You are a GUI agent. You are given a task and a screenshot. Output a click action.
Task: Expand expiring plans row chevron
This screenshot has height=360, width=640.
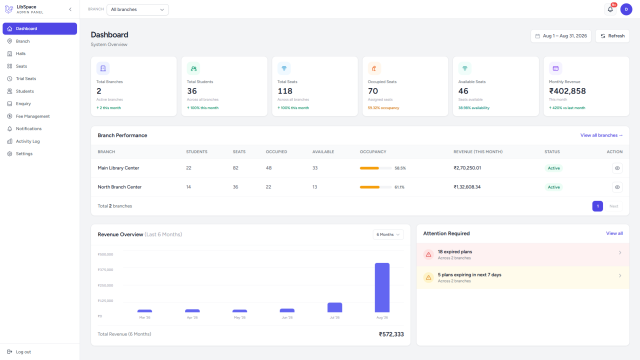tap(620, 276)
